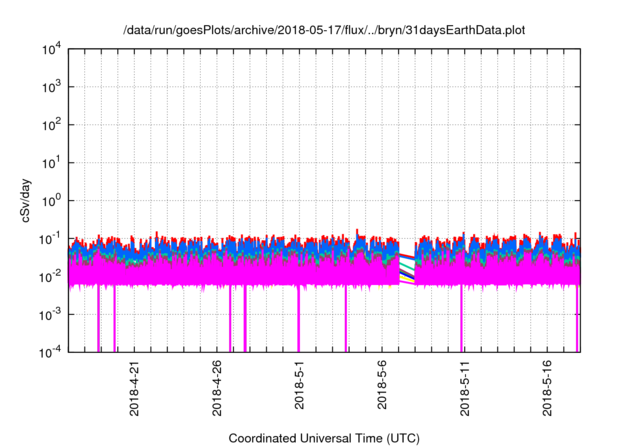Click the 10^-3 y-axis tick label
This screenshot has width=640, height=448.
point(51,315)
